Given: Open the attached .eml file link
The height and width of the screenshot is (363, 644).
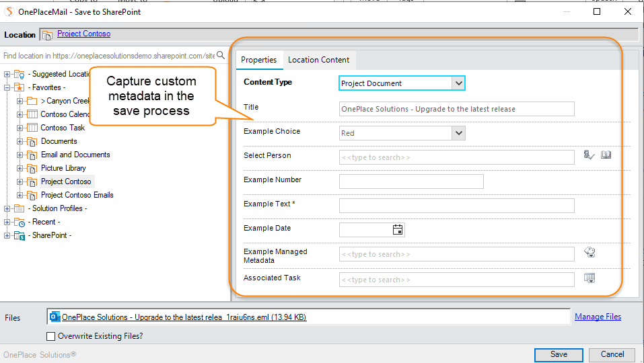Looking at the screenshot, I should click(x=184, y=317).
